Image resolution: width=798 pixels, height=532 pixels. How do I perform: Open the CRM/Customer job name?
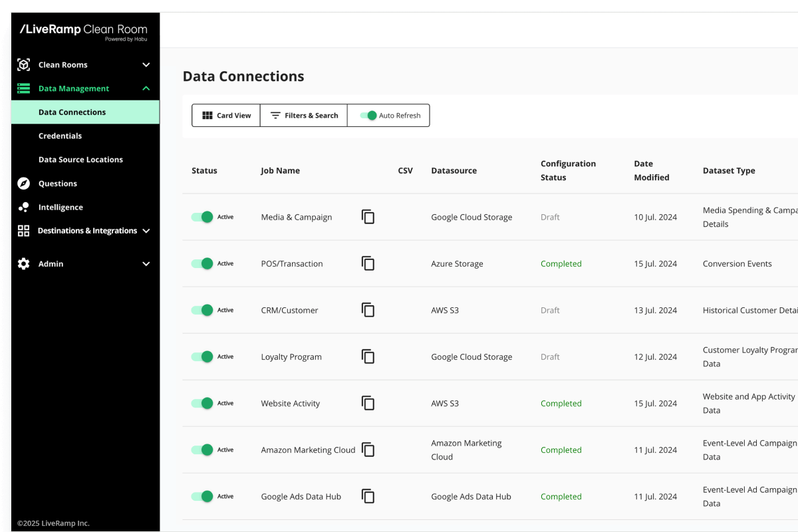pos(290,311)
